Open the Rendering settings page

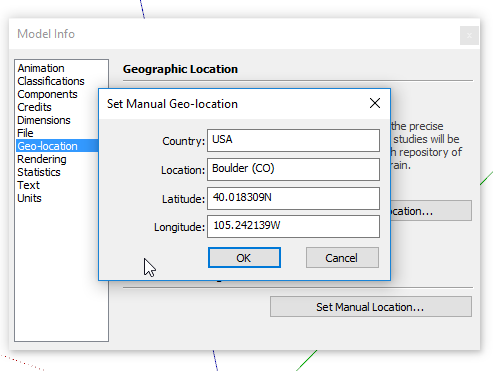point(42,159)
